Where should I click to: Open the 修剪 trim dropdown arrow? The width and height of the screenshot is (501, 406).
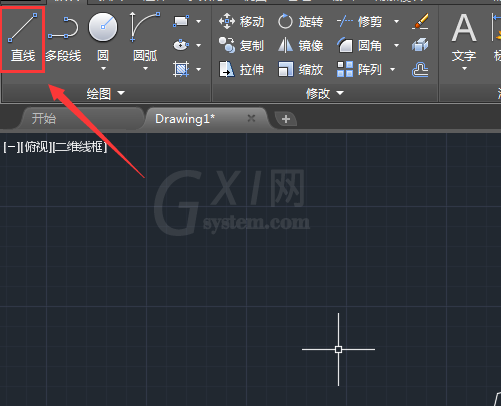tap(396, 22)
